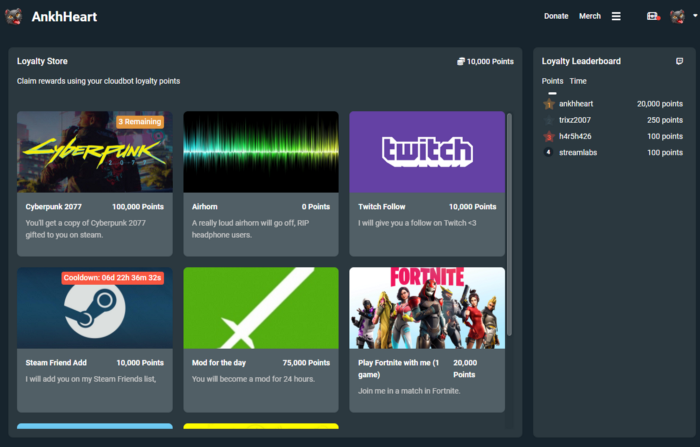The height and width of the screenshot is (447, 700).
Task: Click third place badge for h4r5h426
Action: (x=549, y=136)
